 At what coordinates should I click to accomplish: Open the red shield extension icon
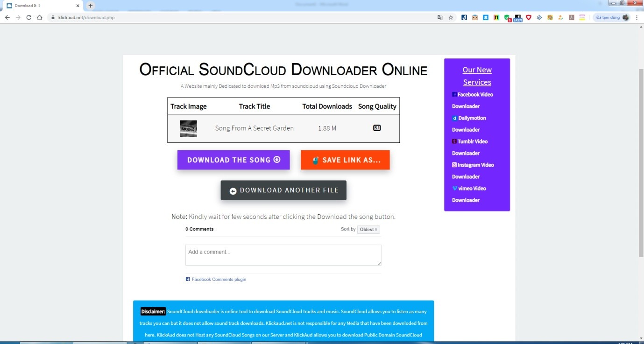[529, 17]
